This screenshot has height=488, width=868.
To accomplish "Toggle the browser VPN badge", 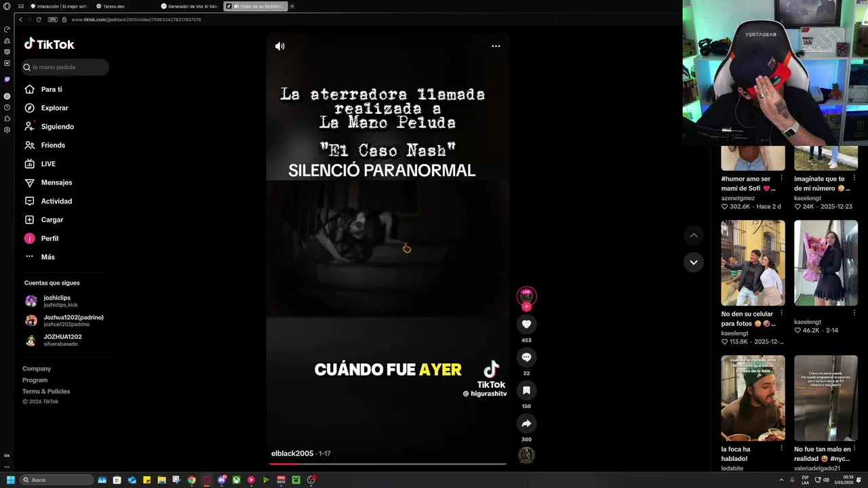I will tap(52, 20).
